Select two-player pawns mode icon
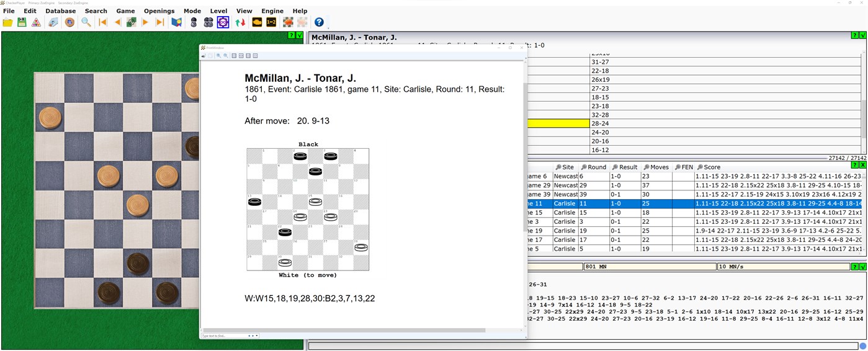Image resolution: width=868 pixels, height=351 pixels. point(208,22)
